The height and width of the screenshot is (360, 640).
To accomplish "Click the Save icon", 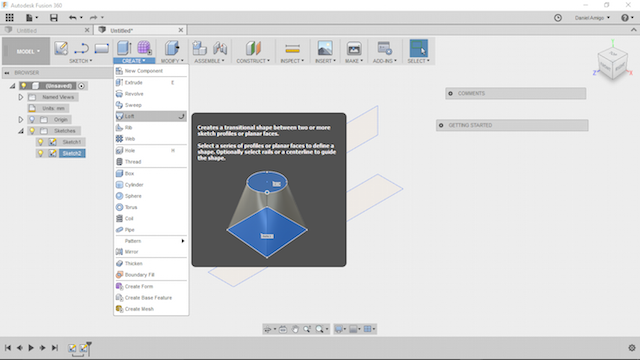I will pos(53,18).
